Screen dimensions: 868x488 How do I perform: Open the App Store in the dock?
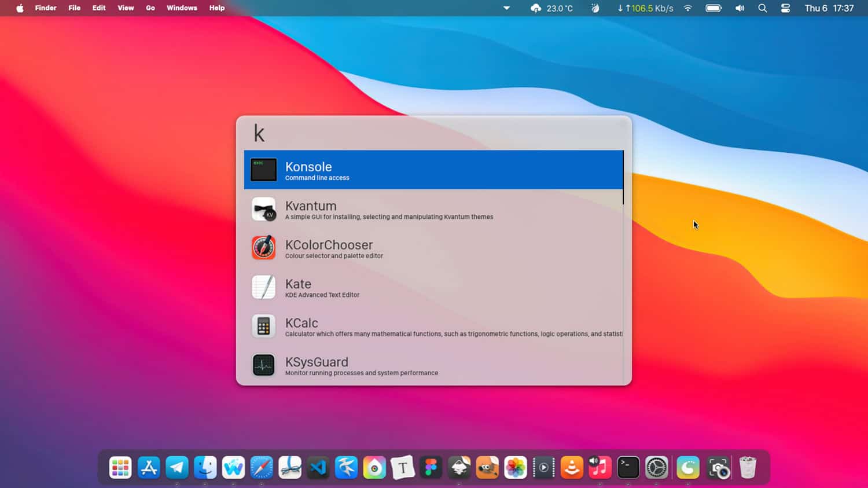[149, 468]
